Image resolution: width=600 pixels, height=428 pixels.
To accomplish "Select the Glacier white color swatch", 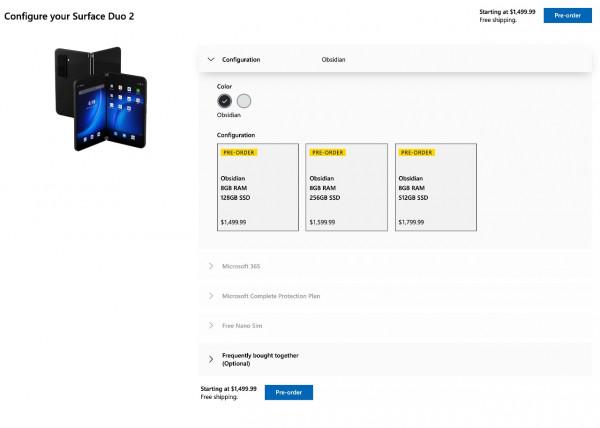I will 244,100.
